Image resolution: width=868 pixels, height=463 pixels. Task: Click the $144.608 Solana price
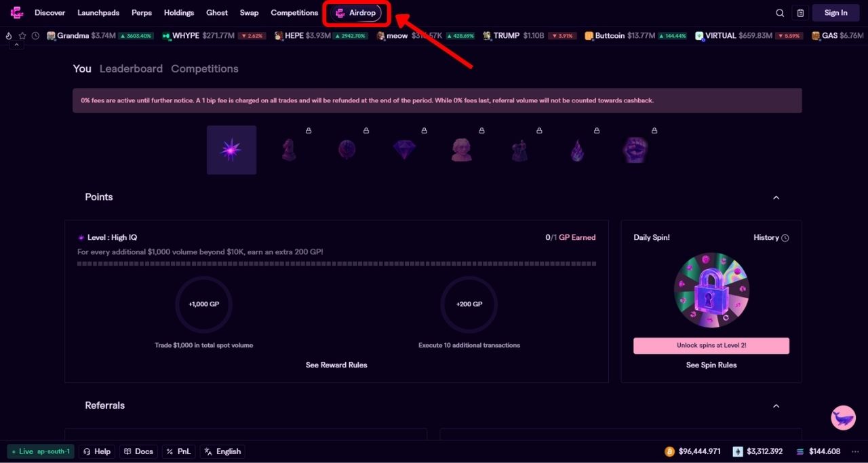[x=825, y=451]
